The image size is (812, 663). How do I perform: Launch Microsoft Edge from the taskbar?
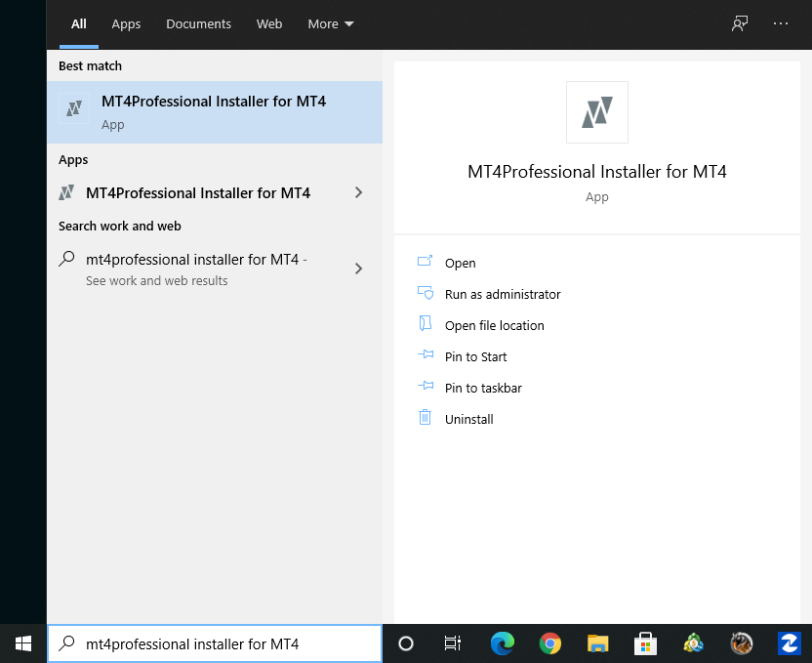(x=502, y=643)
